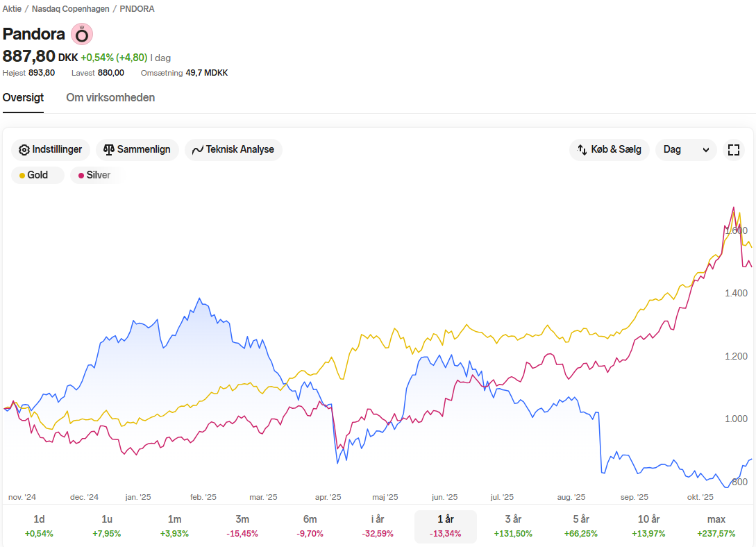Image resolution: width=756 pixels, height=547 pixels.
Task: Select the 1d time range
Action: click(x=39, y=526)
